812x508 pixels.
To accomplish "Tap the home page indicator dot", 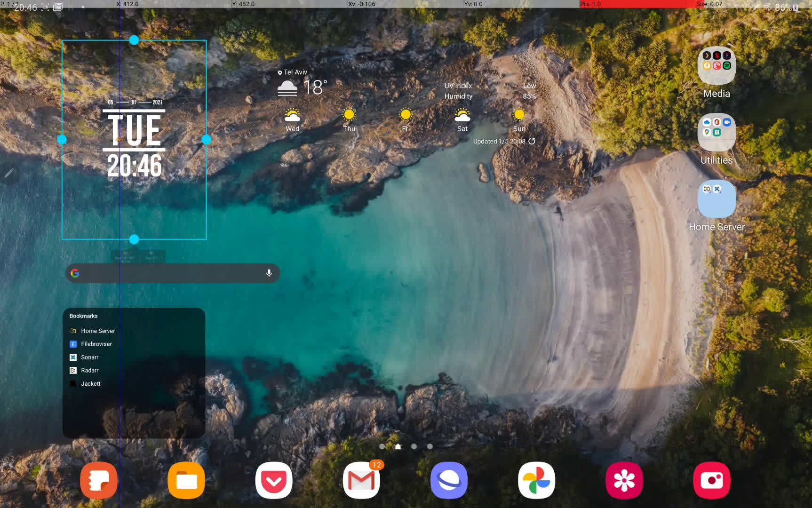I will pyautogui.click(x=398, y=446).
